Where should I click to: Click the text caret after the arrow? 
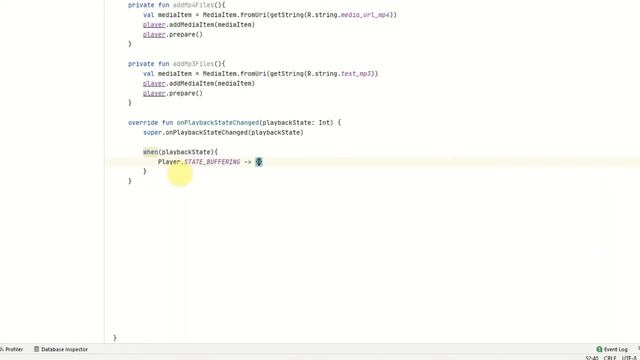(x=259, y=162)
